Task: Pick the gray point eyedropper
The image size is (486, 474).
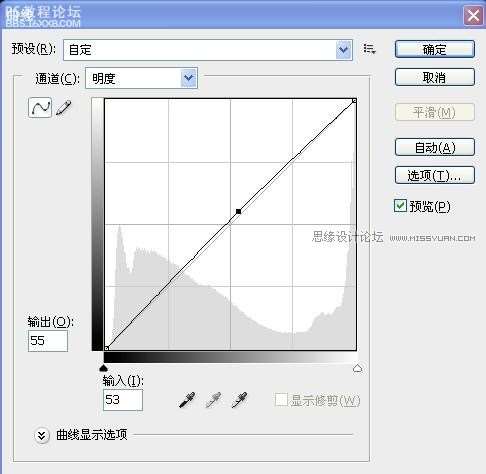Action: (213, 400)
